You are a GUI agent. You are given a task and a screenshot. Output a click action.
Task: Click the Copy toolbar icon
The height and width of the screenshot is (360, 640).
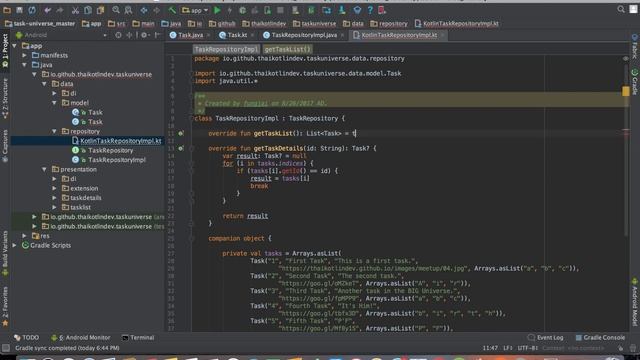pyautogui.click(x=88, y=10)
